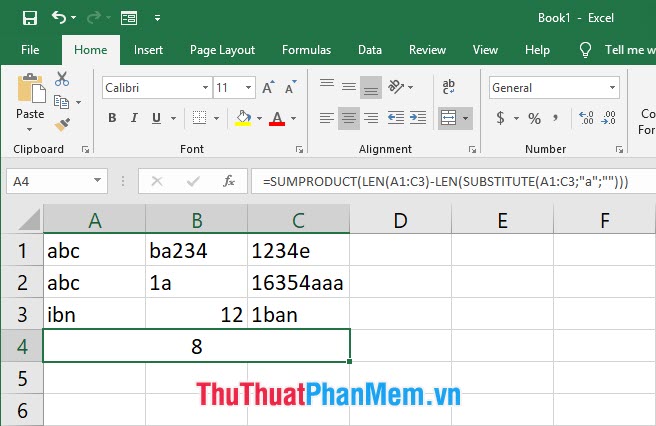This screenshot has width=656, height=426.
Task: Toggle Bottom Align vertical alignment
Action: pyautogui.click(x=371, y=87)
